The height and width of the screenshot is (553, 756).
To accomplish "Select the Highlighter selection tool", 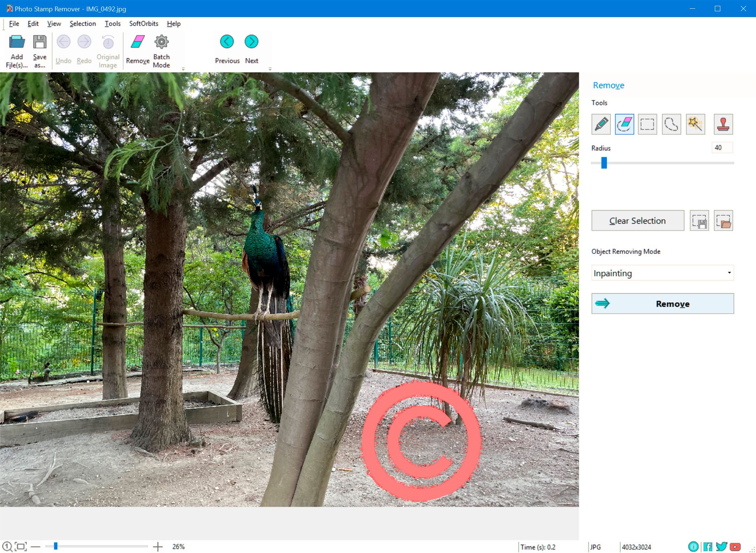I will point(601,124).
